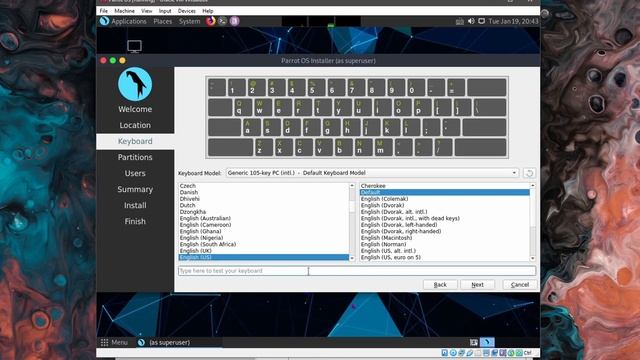
Task: Click the Parrot logo beside Applications
Action: pos(104,21)
